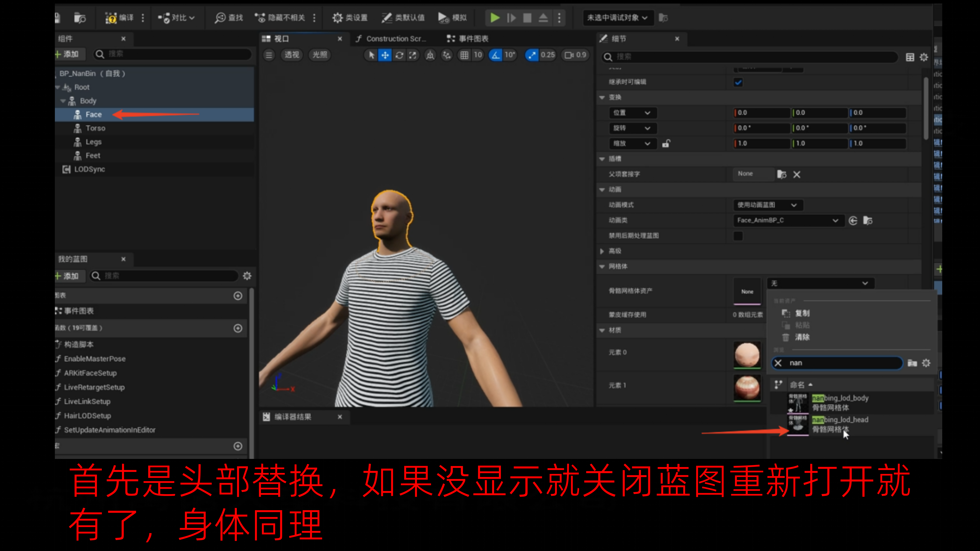Select nanbing_lod_head skeletal mesh

coord(852,424)
